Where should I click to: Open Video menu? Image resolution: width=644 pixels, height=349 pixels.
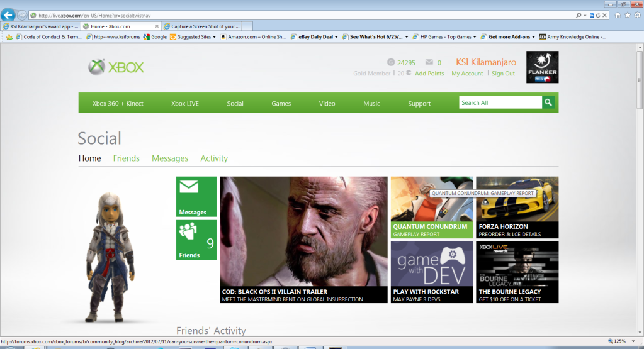327,103
